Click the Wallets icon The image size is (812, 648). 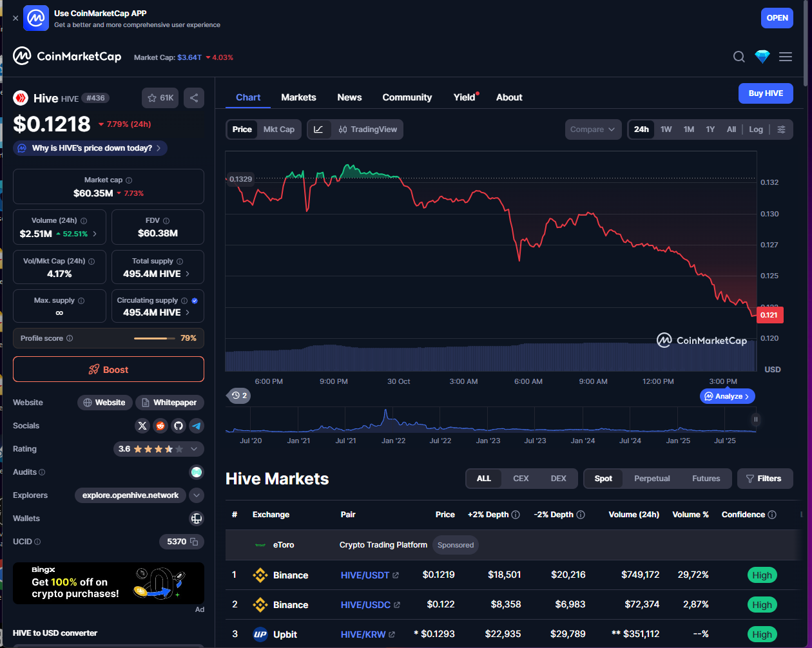pyautogui.click(x=197, y=519)
